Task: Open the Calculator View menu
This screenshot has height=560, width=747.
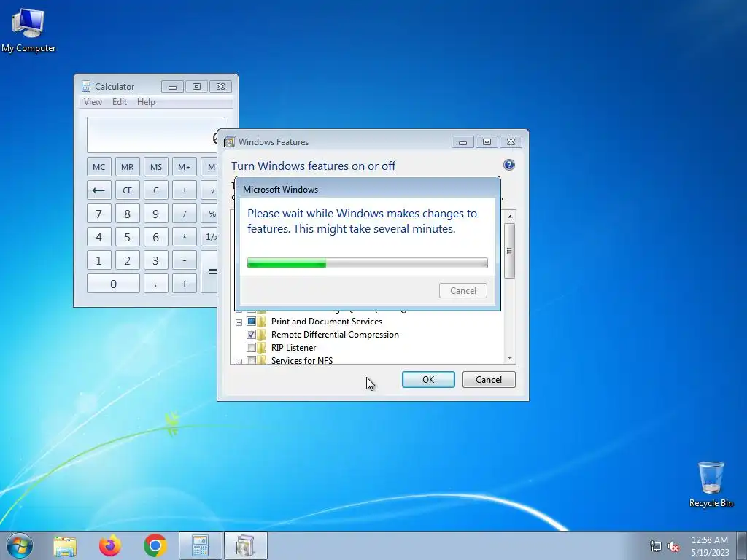Action: pyautogui.click(x=93, y=102)
